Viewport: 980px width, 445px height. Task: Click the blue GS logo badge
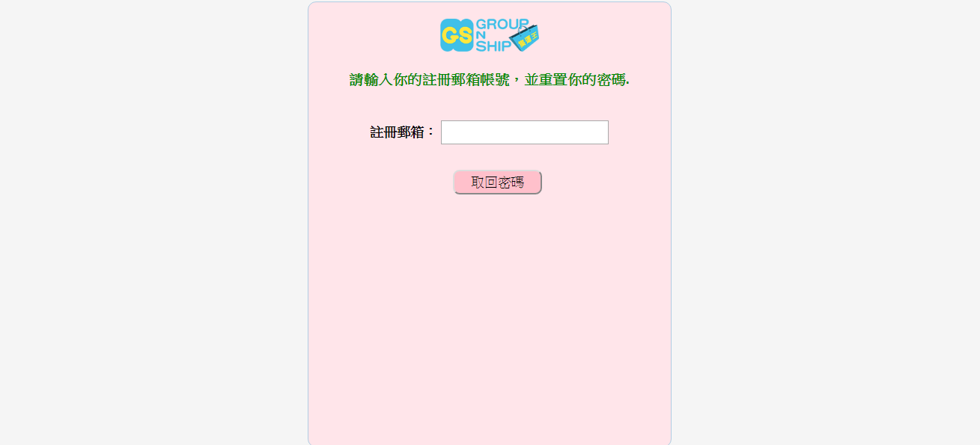457,35
